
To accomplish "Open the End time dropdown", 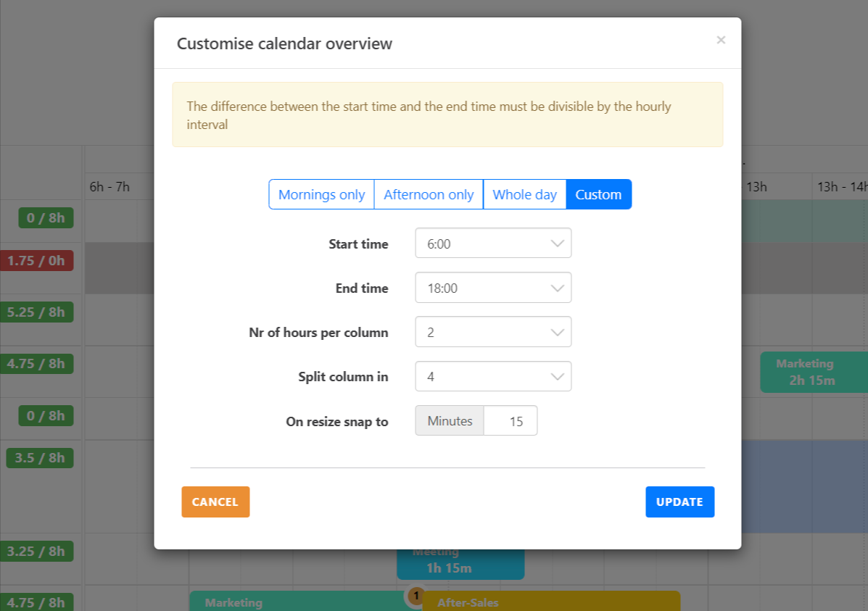I will pyautogui.click(x=493, y=288).
